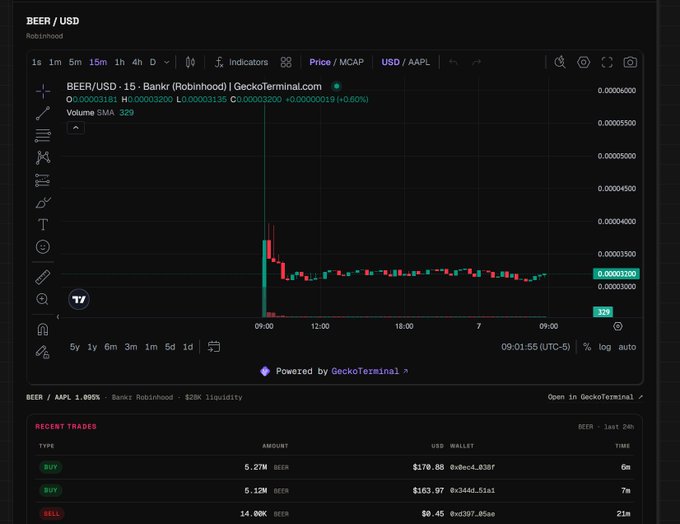
Task: Open chart settings hexagon icon
Action: pos(583,62)
